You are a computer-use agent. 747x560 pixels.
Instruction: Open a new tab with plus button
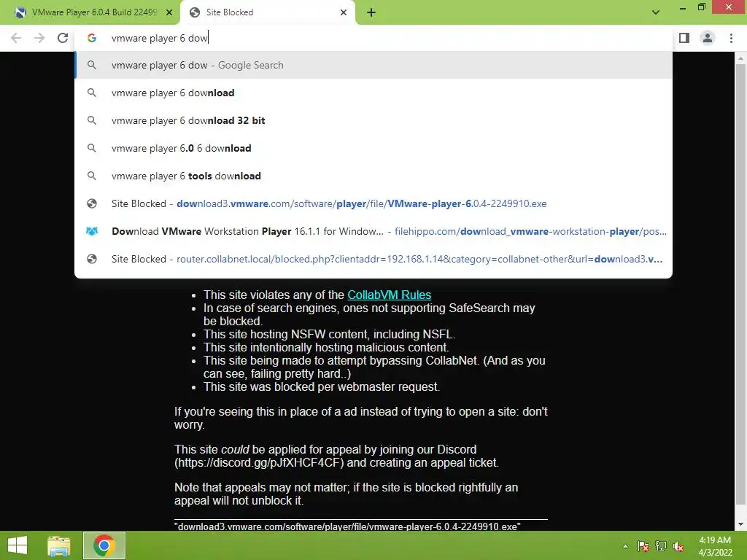371,12
